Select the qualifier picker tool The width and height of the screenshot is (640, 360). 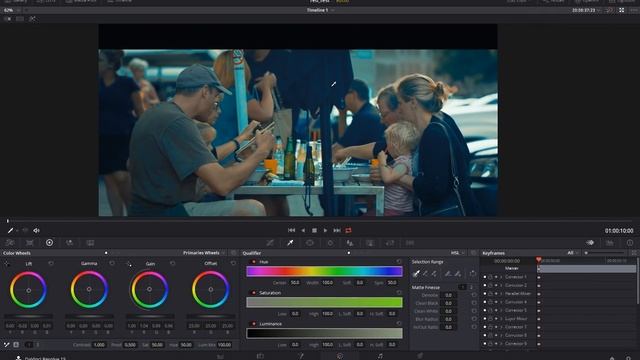(416, 273)
